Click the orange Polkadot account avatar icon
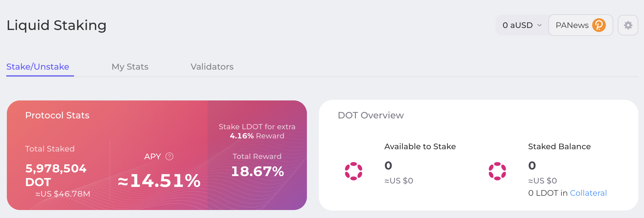This screenshot has width=644, height=218. (599, 25)
